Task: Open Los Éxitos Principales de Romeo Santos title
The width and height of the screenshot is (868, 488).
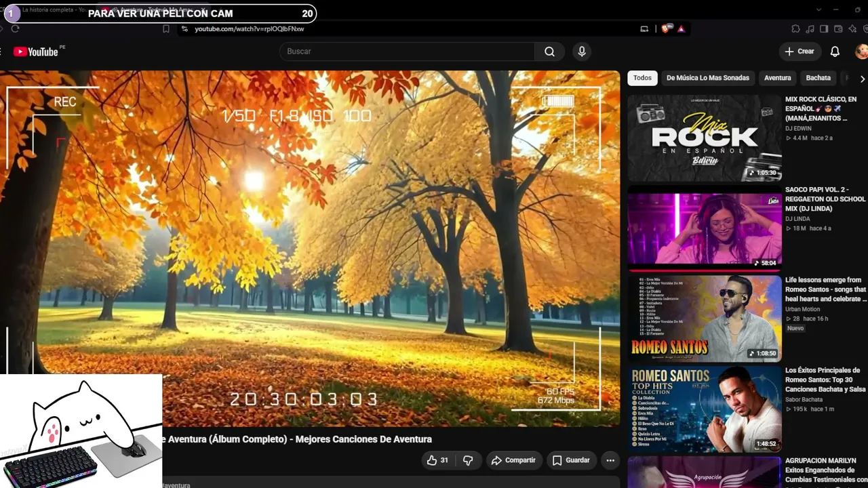Action: coord(825,380)
